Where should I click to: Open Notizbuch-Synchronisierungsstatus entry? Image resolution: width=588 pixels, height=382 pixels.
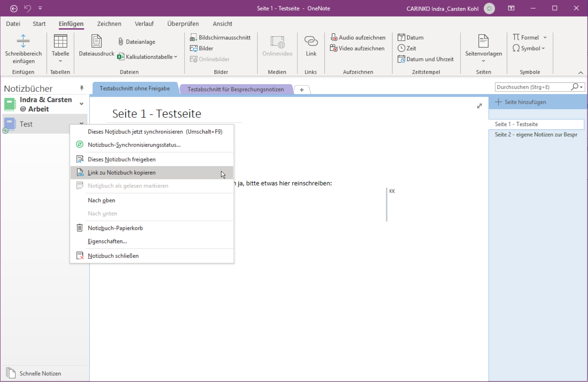pyautogui.click(x=152, y=145)
